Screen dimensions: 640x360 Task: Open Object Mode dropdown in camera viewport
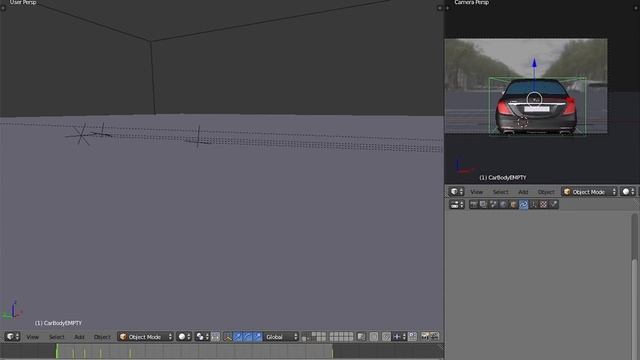point(589,191)
